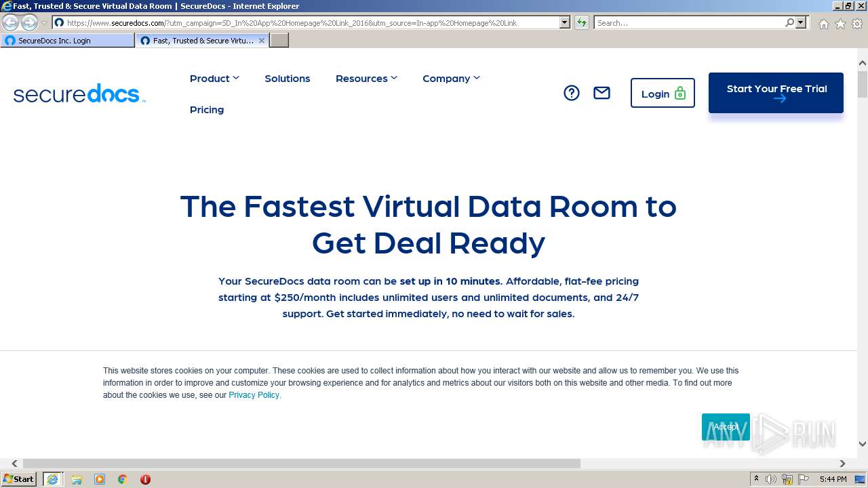Click the horizontal scrollbar left arrow
Viewport: 868px width, 488px height.
point(14,464)
